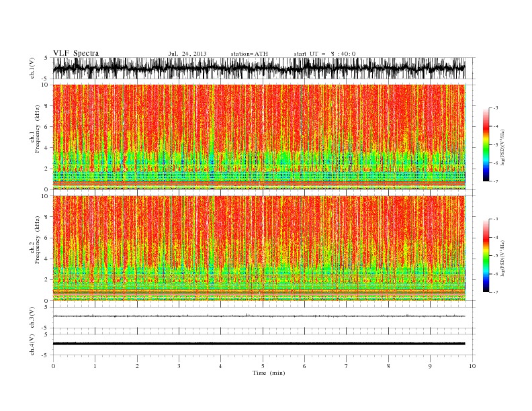532x411 pixels.
Task: Click the ch.2 PSD color scale bar
Action: pyautogui.click(x=486, y=256)
